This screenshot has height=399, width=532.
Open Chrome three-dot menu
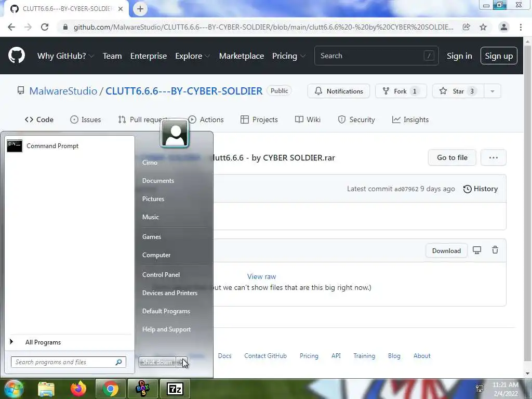coord(521,27)
